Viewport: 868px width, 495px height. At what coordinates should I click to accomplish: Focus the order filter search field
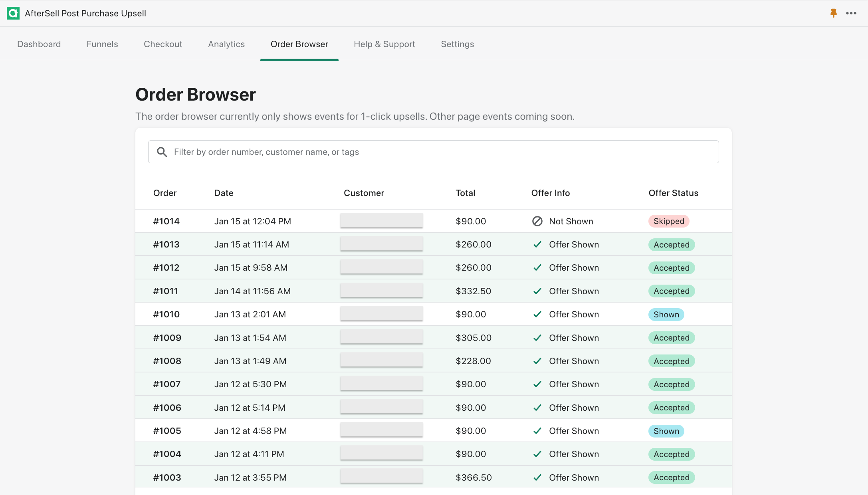coord(439,152)
